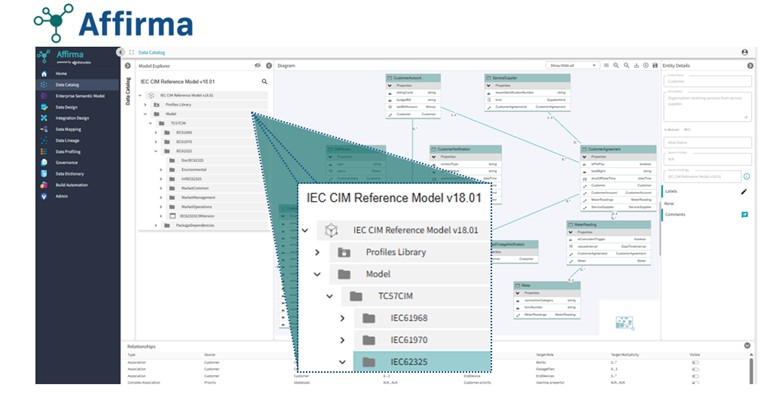
Task: Save the diagram
Action: [x=655, y=66]
